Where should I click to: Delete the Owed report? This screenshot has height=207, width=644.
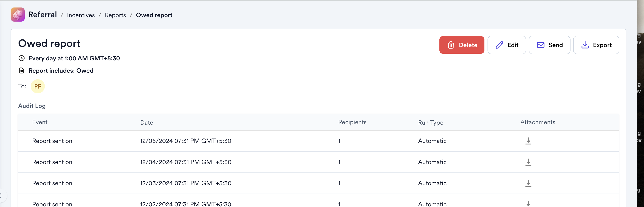[x=461, y=45]
